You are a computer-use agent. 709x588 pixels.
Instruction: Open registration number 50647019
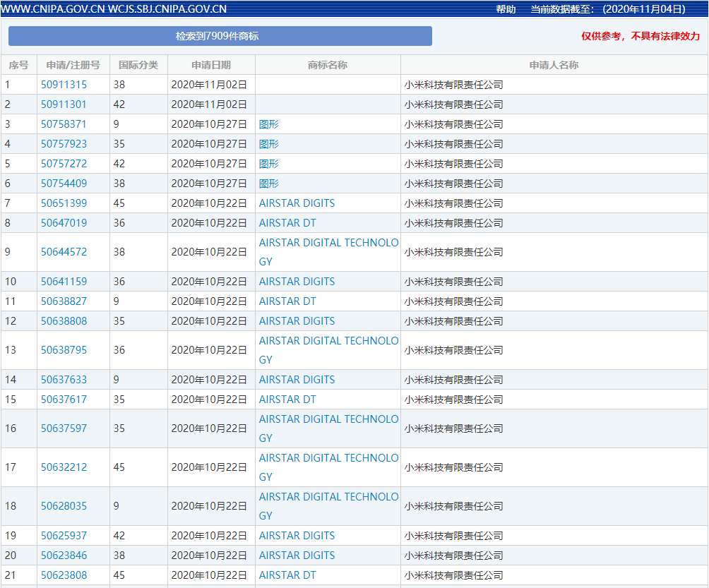pos(64,223)
